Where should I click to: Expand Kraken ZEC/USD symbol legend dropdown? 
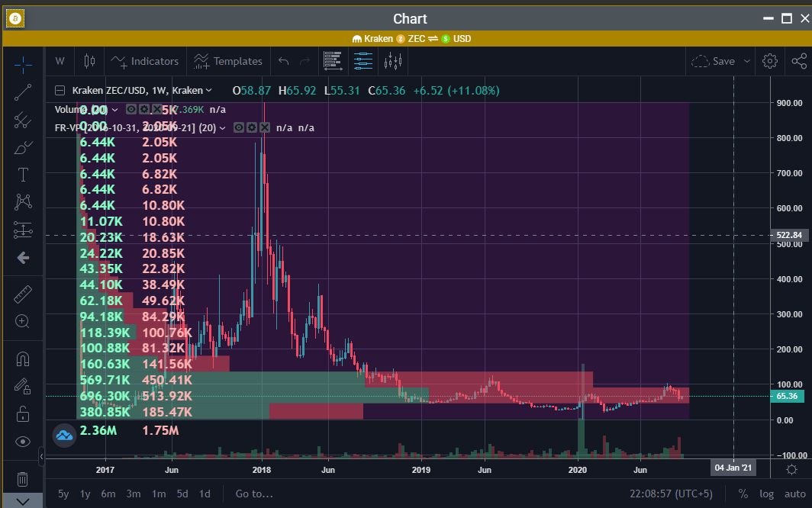[208, 90]
